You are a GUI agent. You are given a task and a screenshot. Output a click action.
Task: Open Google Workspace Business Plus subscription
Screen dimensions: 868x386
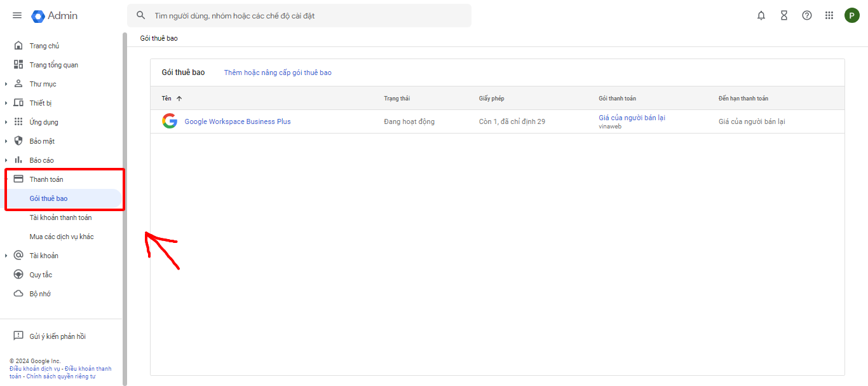(x=238, y=121)
